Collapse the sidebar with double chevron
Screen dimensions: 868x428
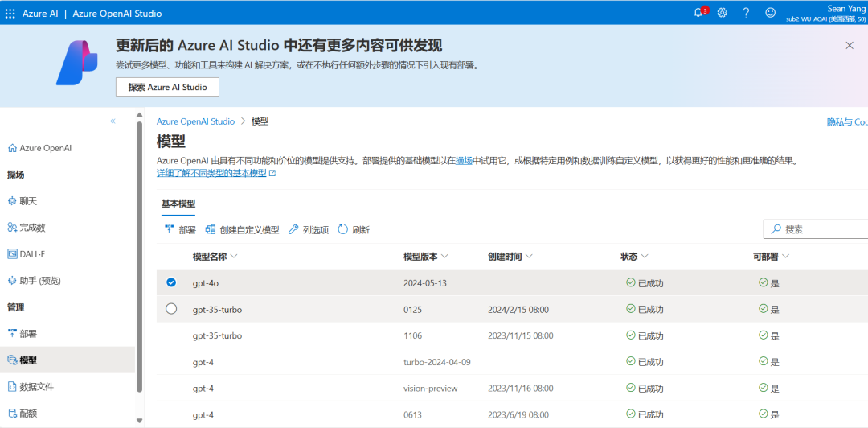tap(113, 121)
